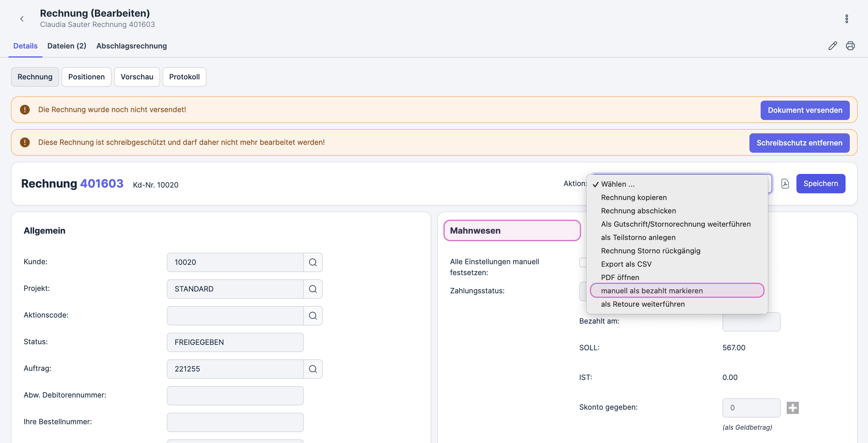Image resolution: width=868 pixels, height=443 pixels.
Task: Click the back arrow icon
Action: 22,19
